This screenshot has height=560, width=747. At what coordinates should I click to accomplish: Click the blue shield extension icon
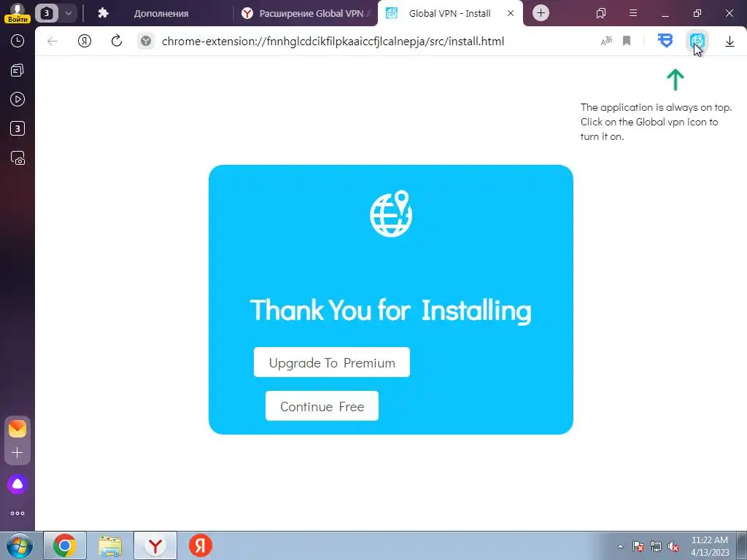[665, 41]
